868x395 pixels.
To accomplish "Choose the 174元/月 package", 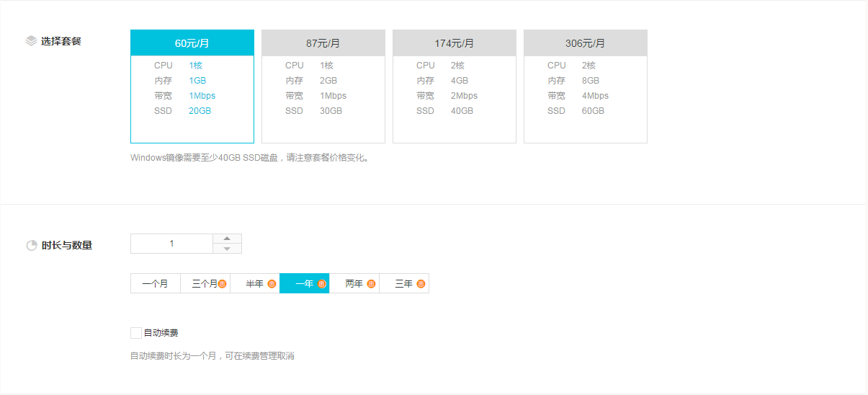I will click(455, 86).
